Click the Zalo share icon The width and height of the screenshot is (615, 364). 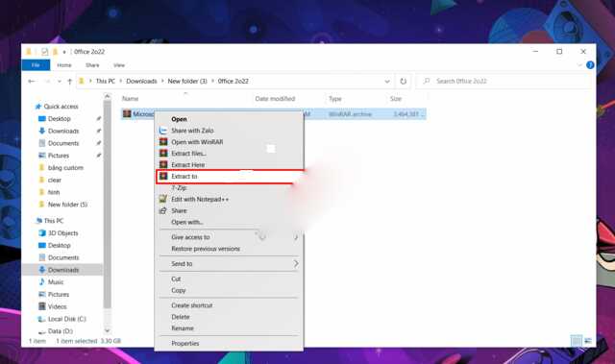[162, 131]
